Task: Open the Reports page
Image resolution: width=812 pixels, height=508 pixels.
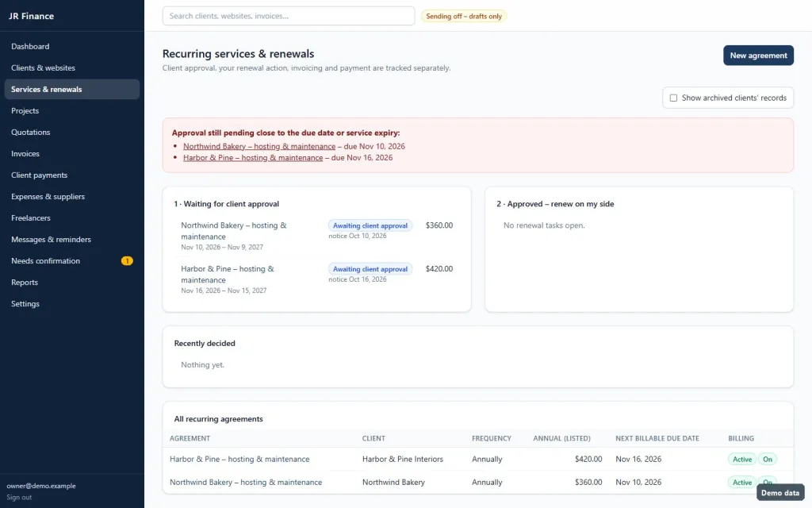Action: point(72,283)
